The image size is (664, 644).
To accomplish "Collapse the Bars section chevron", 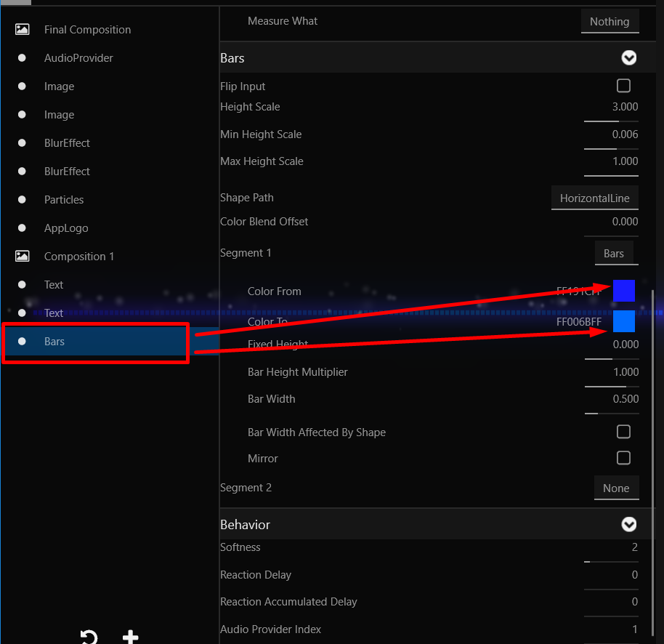I will pyautogui.click(x=629, y=58).
